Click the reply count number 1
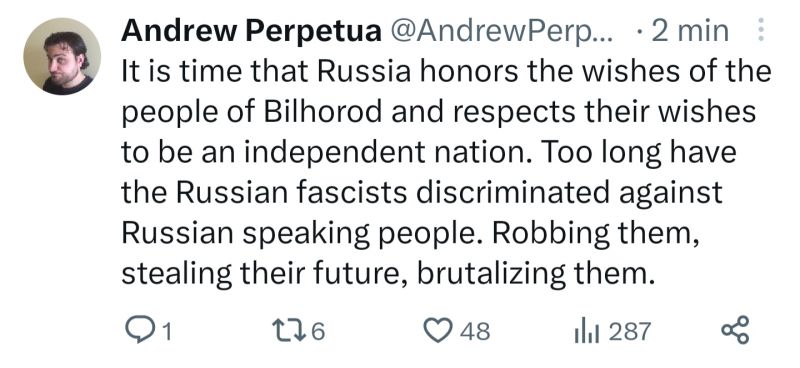Screen dimensions: 800x368 coord(166,332)
